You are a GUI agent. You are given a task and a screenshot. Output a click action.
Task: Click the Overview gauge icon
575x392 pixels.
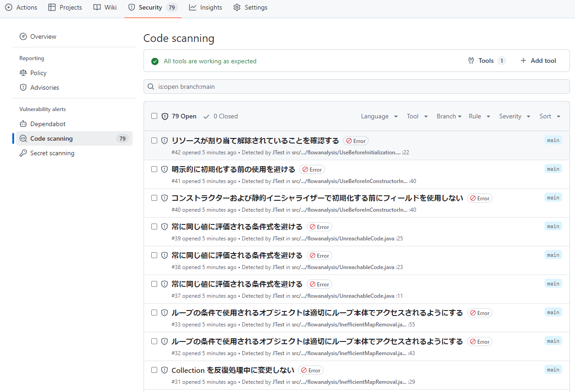point(23,36)
